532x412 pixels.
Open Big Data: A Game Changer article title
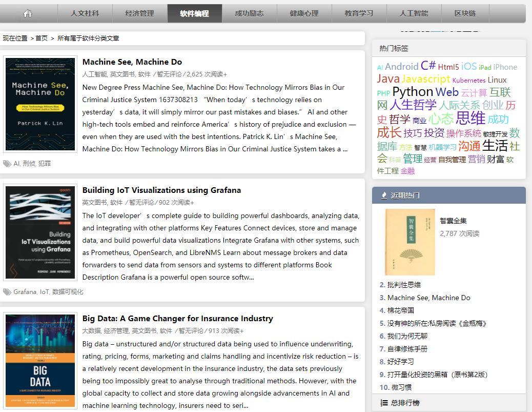click(177, 319)
